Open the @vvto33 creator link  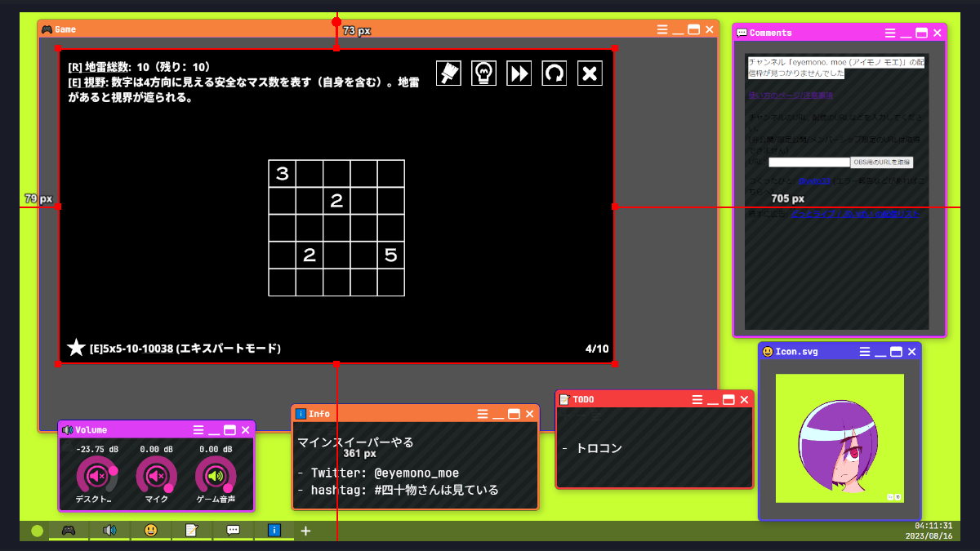[813, 181]
